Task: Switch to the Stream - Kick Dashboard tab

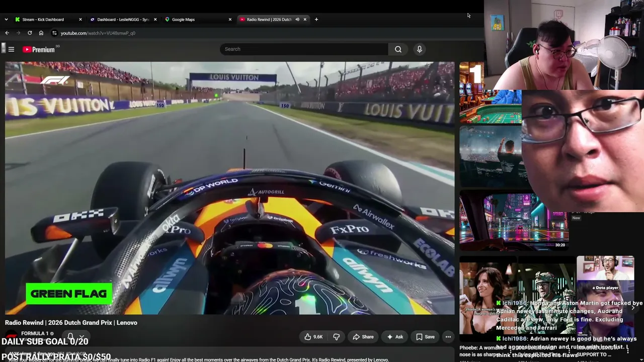Action: [x=48, y=20]
